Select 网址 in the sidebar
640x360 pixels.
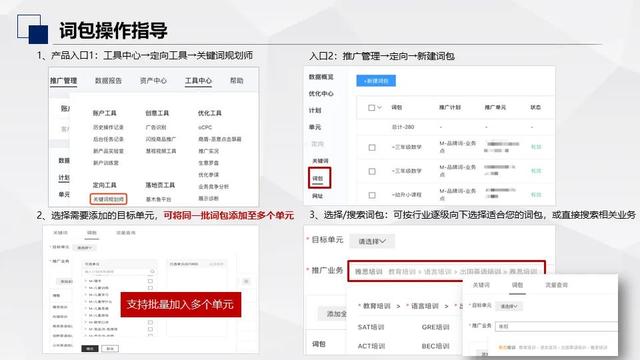317,196
